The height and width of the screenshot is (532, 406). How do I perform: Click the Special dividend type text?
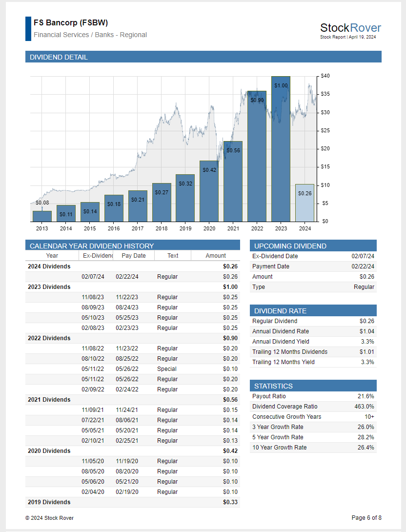point(167,369)
